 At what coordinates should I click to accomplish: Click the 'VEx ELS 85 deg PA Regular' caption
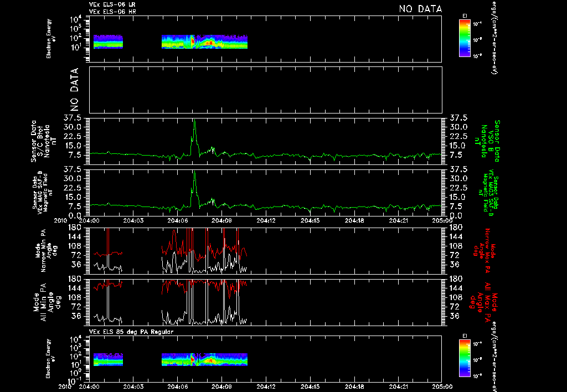tap(131, 332)
